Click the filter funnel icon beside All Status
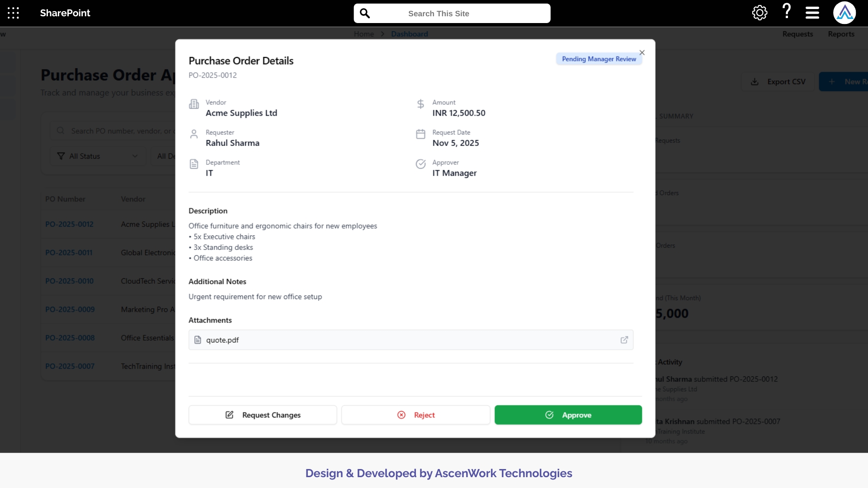 tap(61, 156)
